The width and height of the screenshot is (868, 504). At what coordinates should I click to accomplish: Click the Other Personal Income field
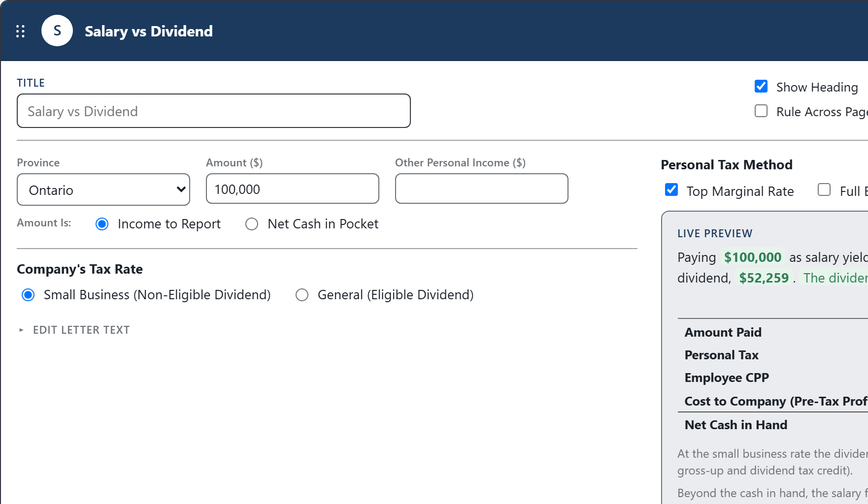(482, 189)
